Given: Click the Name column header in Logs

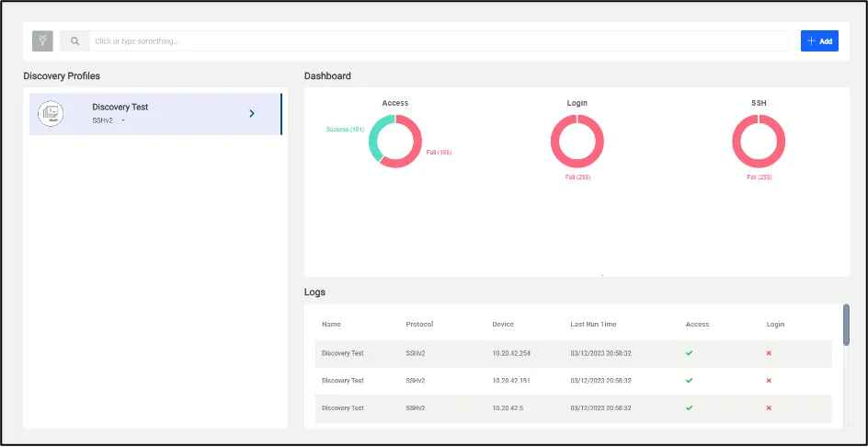Looking at the screenshot, I should click(x=331, y=324).
